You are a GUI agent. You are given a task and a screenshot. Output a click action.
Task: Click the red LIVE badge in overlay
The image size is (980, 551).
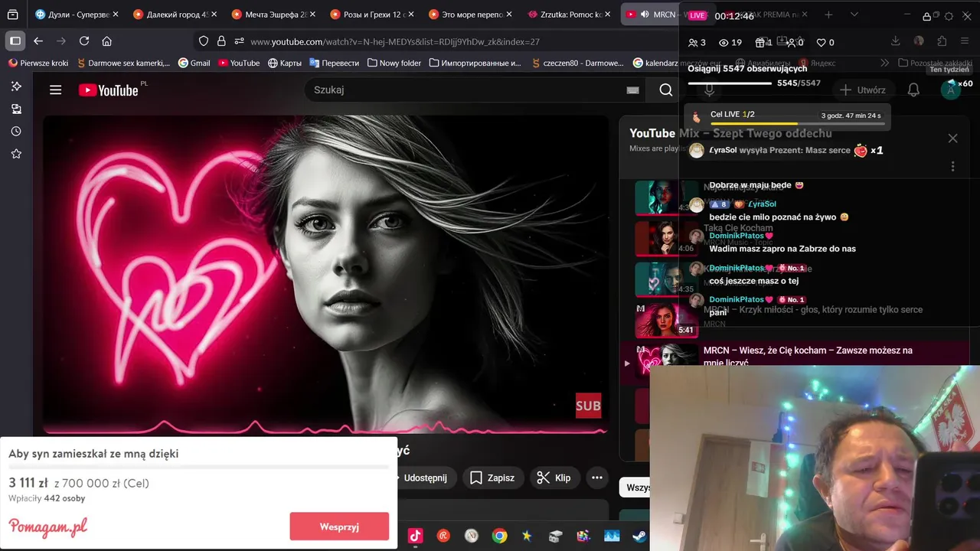[696, 15]
